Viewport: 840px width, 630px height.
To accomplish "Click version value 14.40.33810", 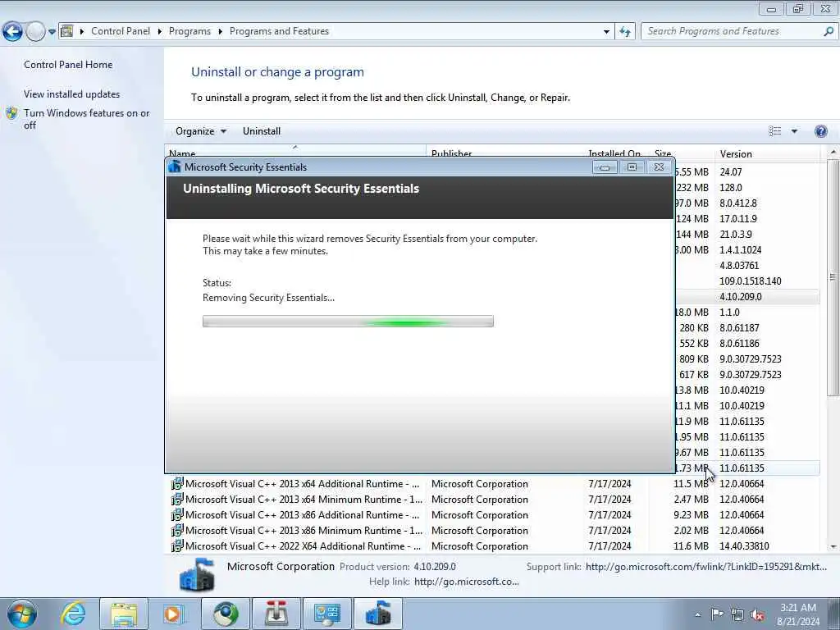I will click(x=744, y=546).
